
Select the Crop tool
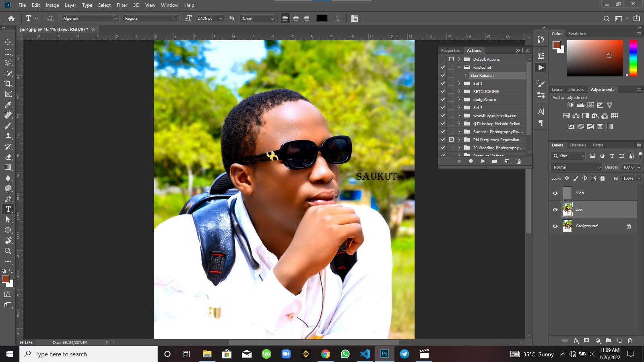tap(8, 84)
